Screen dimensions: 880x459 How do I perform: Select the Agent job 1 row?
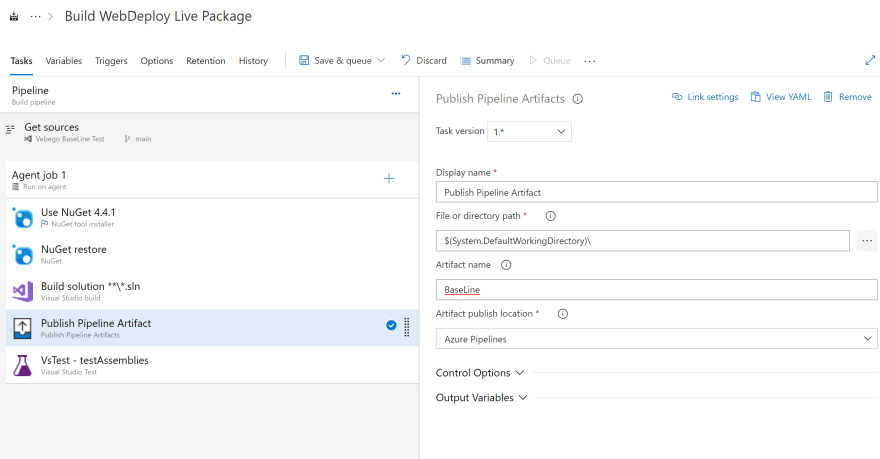212,180
